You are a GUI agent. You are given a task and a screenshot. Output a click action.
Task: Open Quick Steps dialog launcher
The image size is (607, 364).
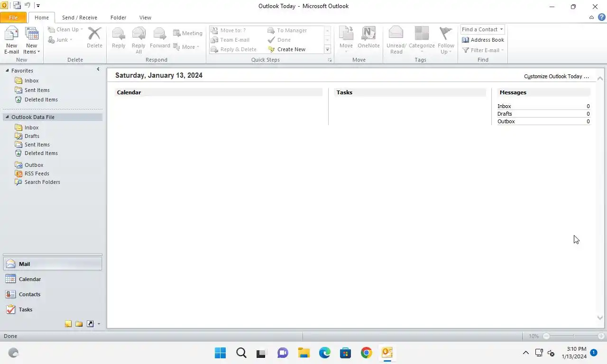[330, 60]
